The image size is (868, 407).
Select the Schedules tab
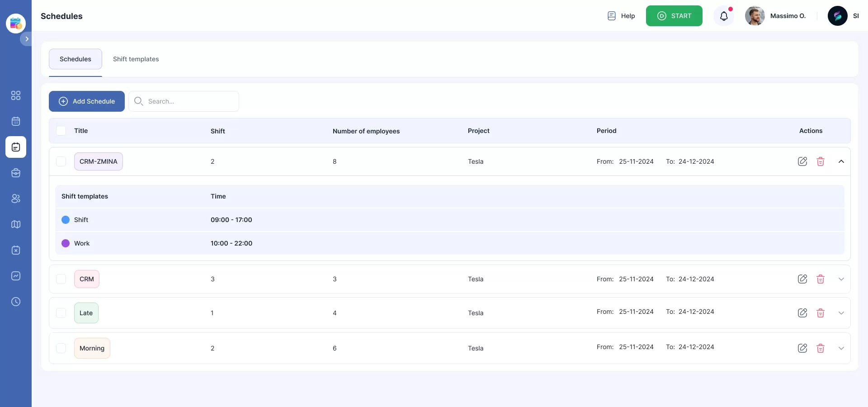coord(75,59)
